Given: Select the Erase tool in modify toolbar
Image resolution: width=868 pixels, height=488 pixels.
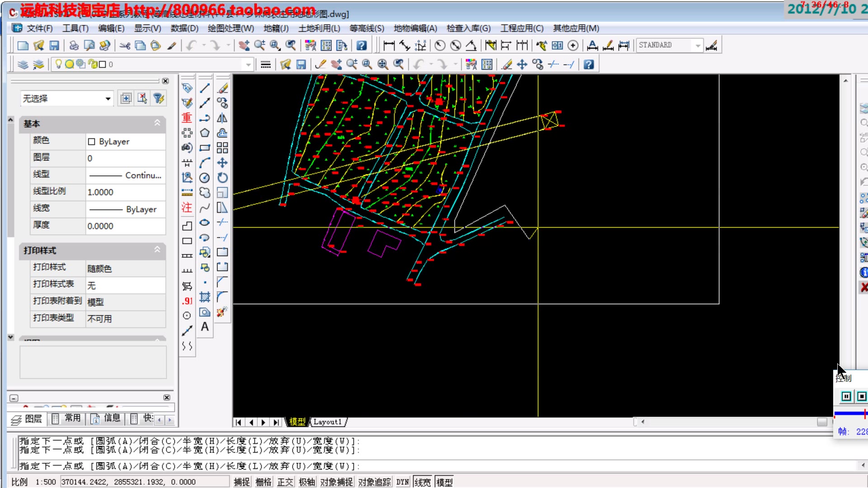Looking at the screenshot, I should pyautogui.click(x=222, y=88).
